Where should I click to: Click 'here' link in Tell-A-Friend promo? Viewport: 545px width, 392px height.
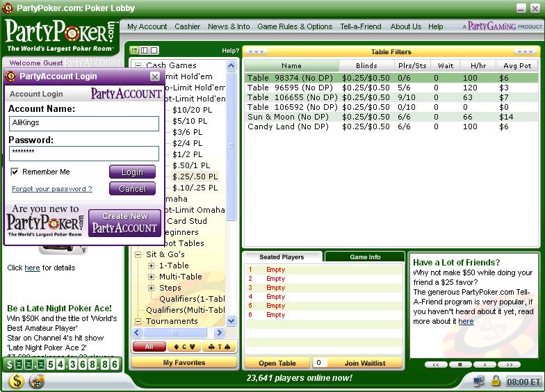[x=466, y=321]
